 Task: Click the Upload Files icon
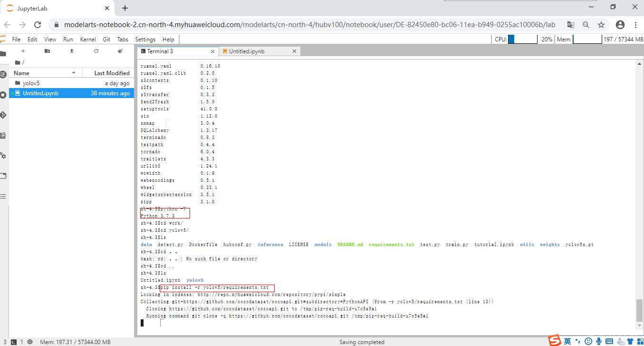72,51
